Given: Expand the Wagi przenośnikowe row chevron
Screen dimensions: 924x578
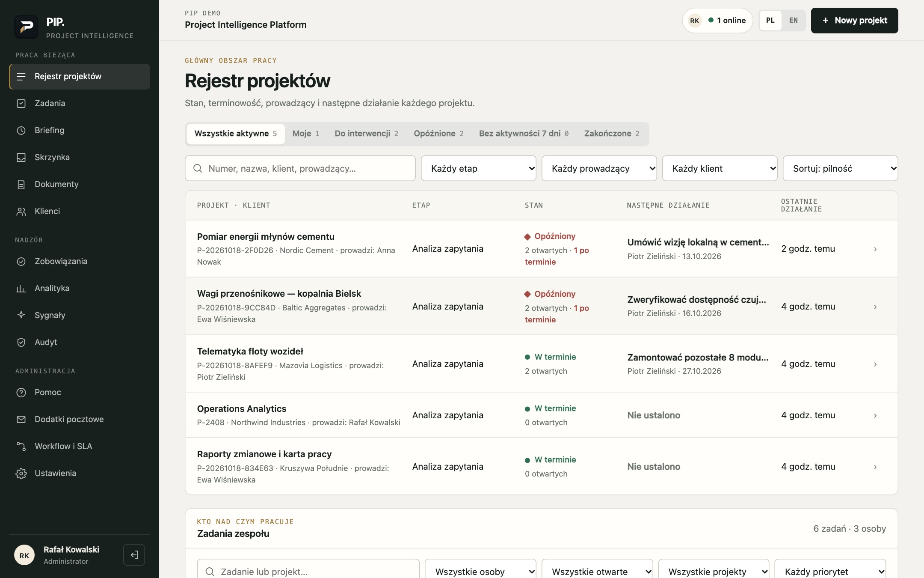Looking at the screenshot, I should click(875, 307).
